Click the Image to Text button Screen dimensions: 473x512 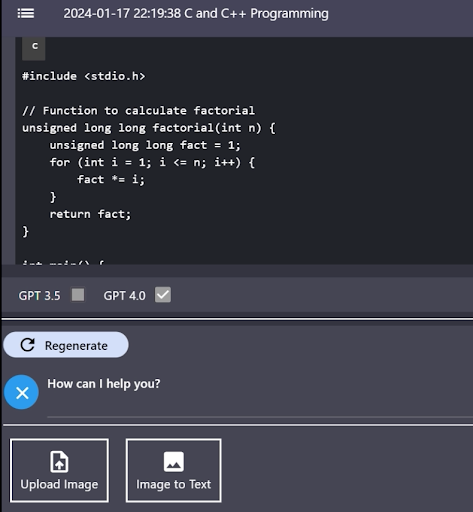(173, 470)
